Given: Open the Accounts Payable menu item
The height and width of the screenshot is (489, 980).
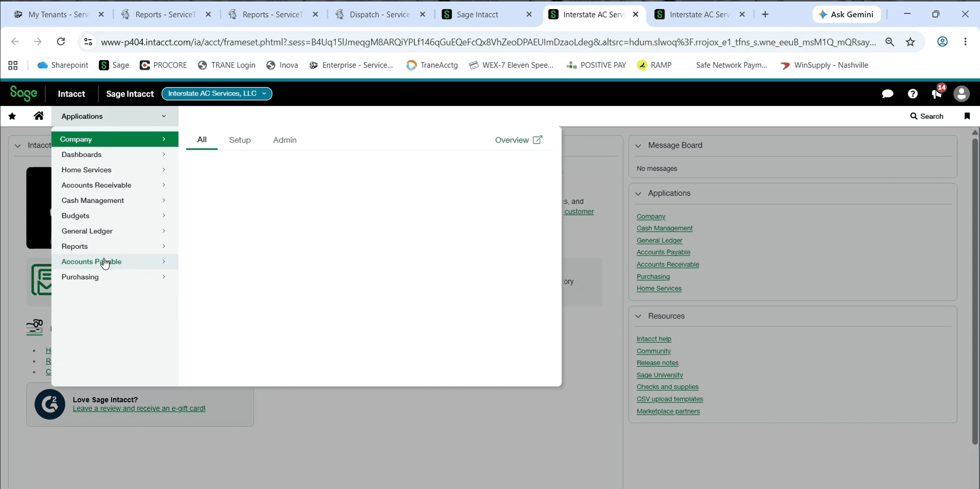Looking at the screenshot, I should pyautogui.click(x=115, y=262).
